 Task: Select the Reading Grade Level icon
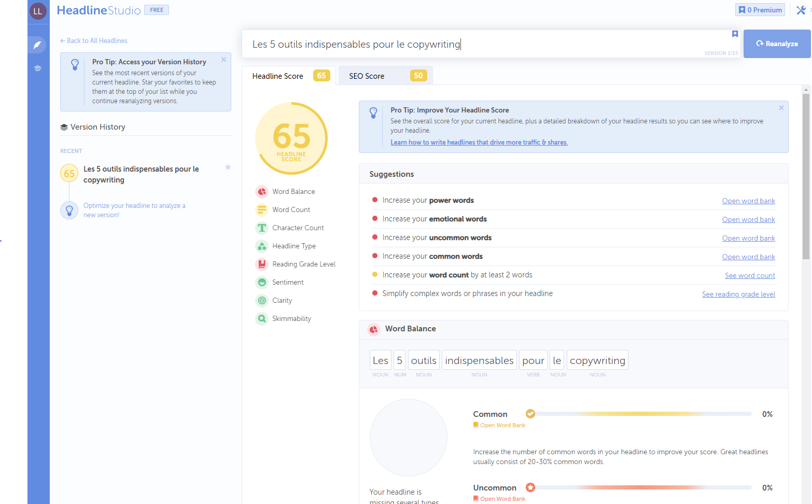[x=262, y=264]
